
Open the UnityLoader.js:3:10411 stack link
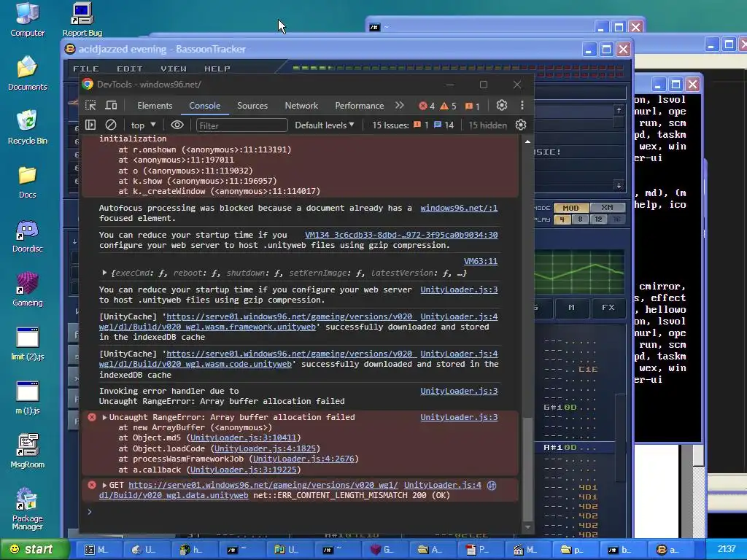[244, 438]
